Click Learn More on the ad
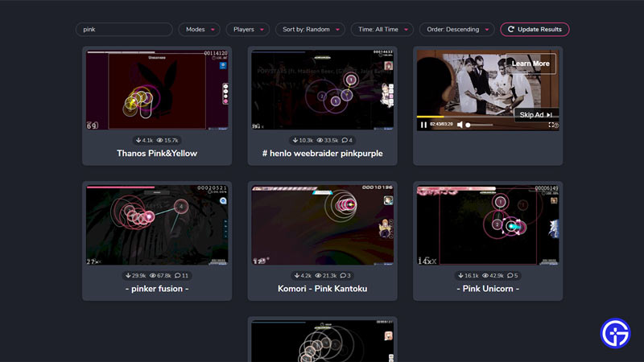644x362 pixels. pos(530,64)
